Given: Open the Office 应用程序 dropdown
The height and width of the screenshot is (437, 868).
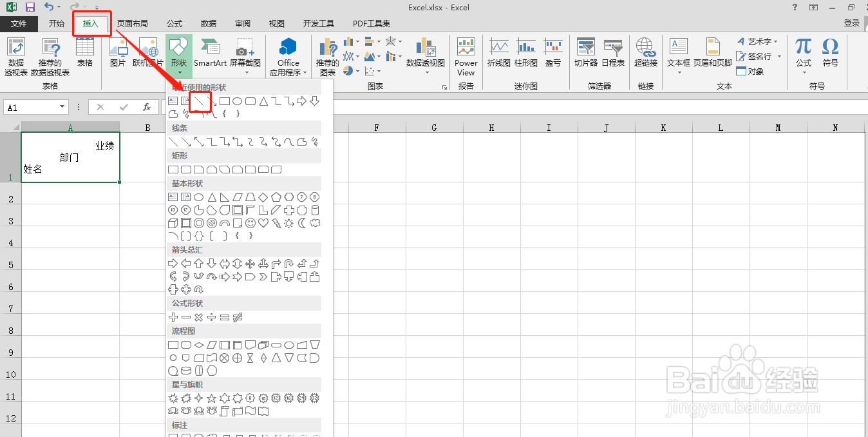Looking at the screenshot, I should coord(288,57).
